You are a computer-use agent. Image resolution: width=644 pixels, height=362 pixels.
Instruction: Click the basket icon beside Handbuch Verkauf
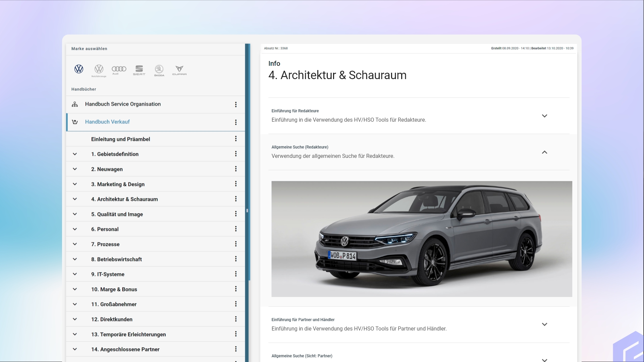[75, 122]
